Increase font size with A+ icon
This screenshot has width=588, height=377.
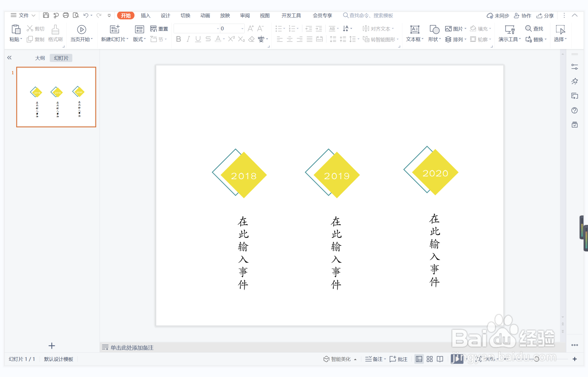[x=251, y=29]
